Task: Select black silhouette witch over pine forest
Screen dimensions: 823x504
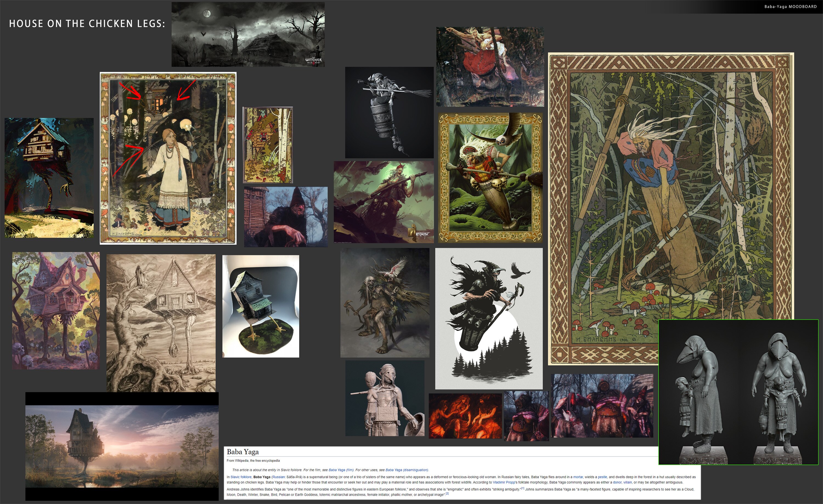Action: click(489, 319)
